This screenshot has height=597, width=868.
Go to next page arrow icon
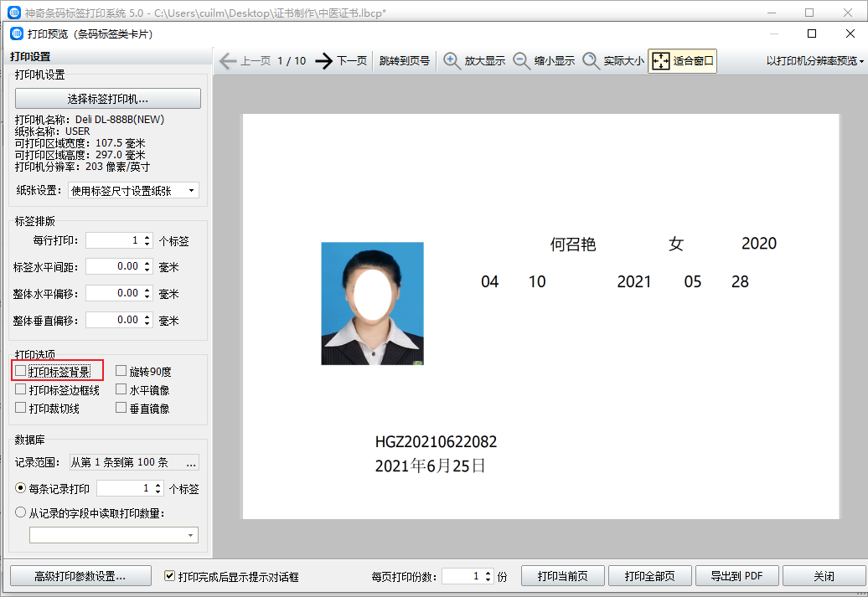324,61
